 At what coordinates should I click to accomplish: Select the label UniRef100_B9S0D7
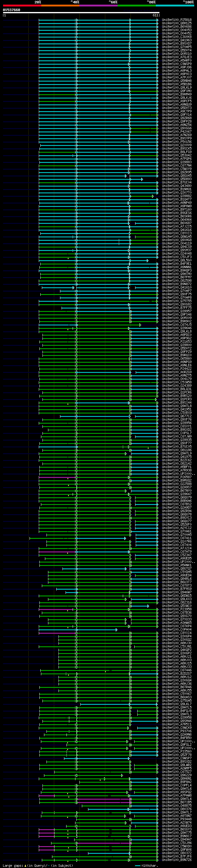click(177, 43)
